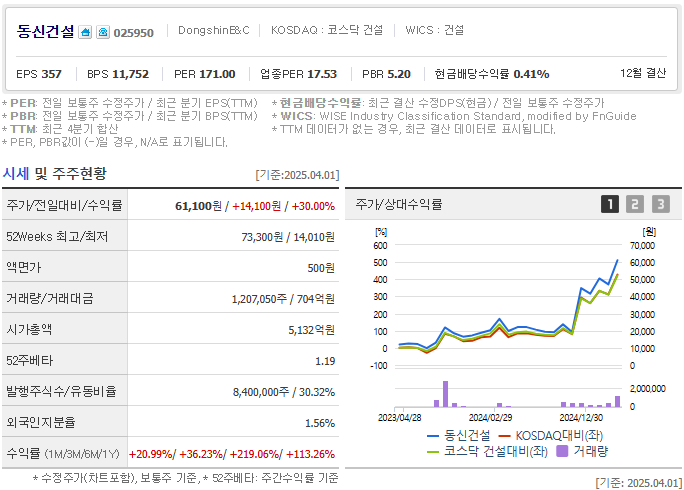Click the EPS 357 value
Viewport: 684px width, 490px height.
[x=39, y=74]
